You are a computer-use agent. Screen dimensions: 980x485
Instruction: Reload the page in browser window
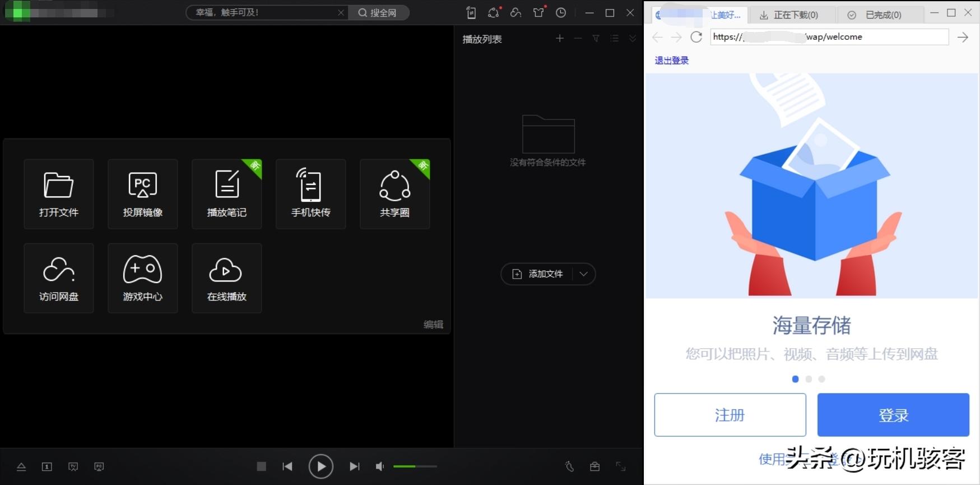696,37
